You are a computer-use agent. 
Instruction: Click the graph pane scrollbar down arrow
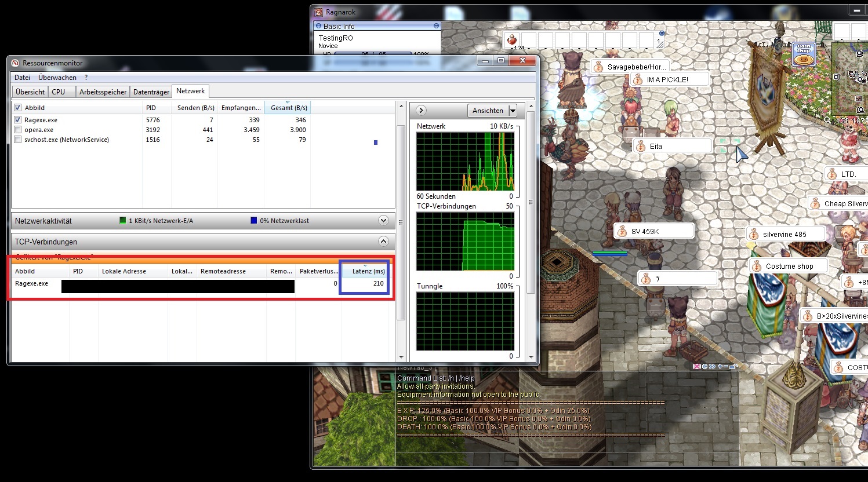(531, 357)
